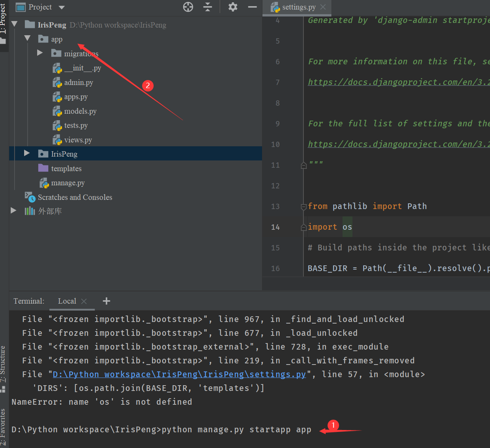Open tests.py file
This screenshot has height=448, width=490.
(x=76, y=126)
